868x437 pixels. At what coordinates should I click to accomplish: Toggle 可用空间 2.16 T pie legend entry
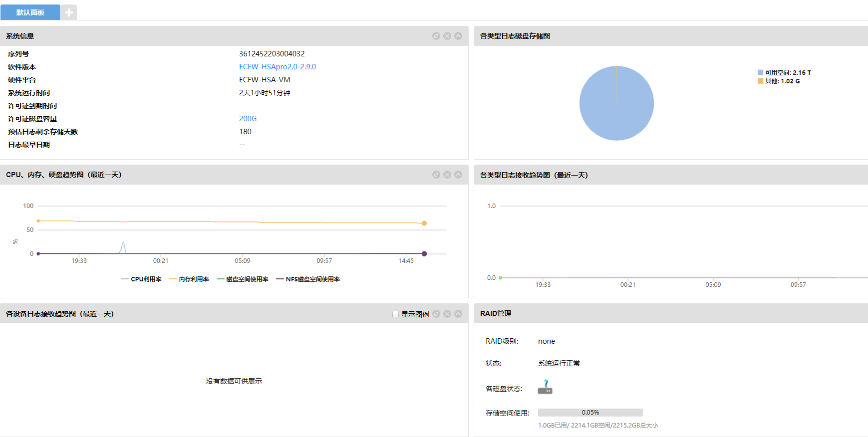tap(784, 73)
